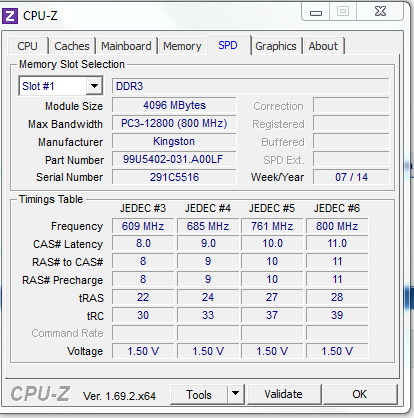Click the Module Size label
414x418 pixels.
click(74, 106)
